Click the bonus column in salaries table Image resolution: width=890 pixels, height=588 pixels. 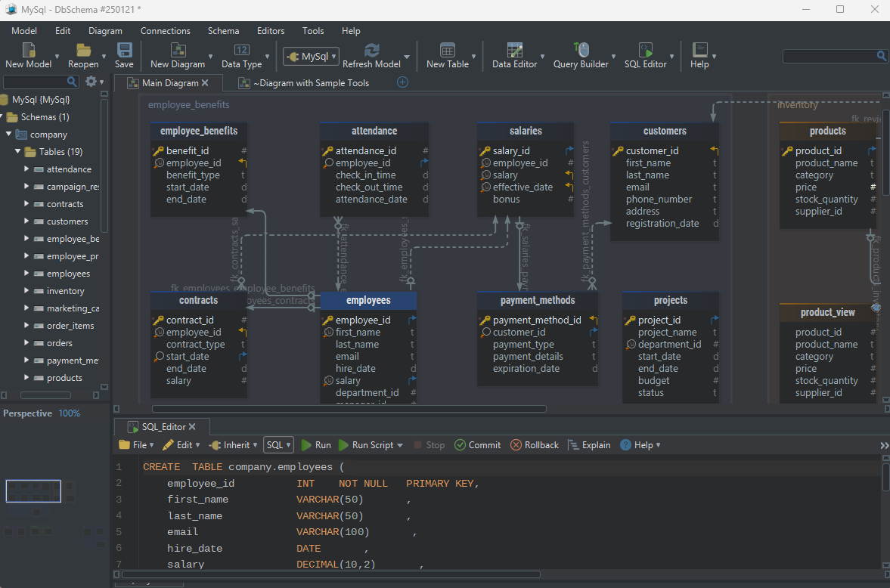tap(506, 200)
